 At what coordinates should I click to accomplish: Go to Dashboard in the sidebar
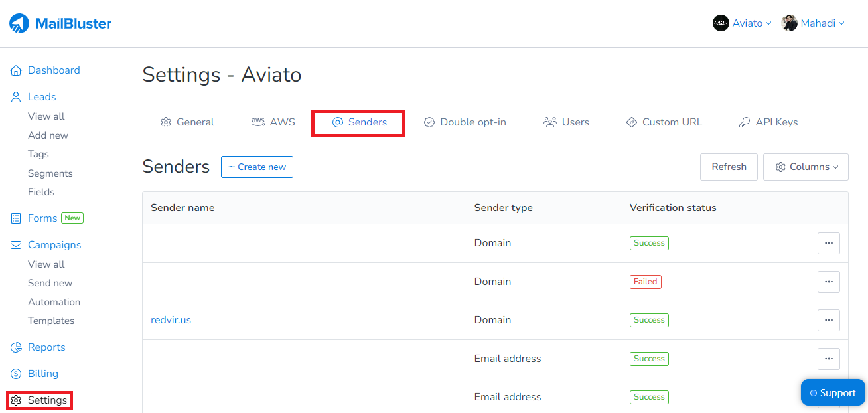(x=54, y=70)
